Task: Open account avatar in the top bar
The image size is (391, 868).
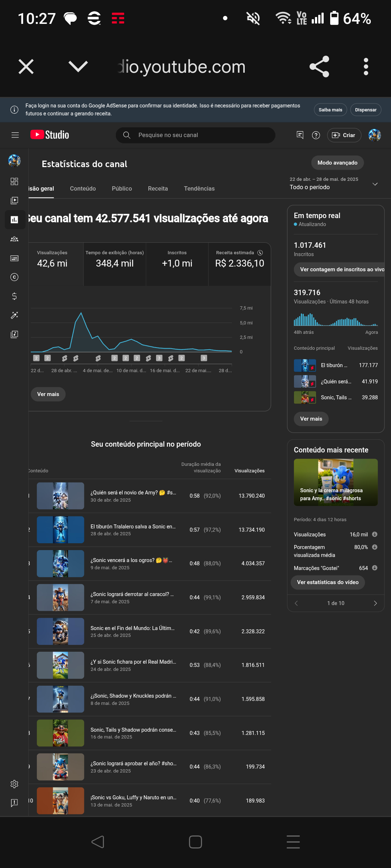Action: click(x=375, y=135)
